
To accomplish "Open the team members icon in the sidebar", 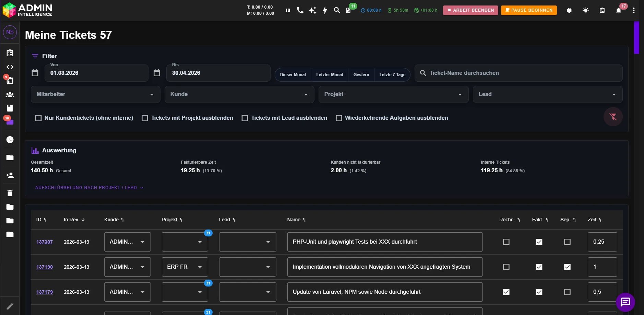I will pos(10,94).
